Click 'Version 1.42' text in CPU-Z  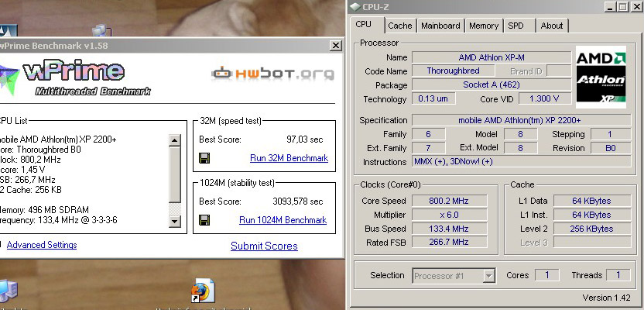tap(606, 298)
